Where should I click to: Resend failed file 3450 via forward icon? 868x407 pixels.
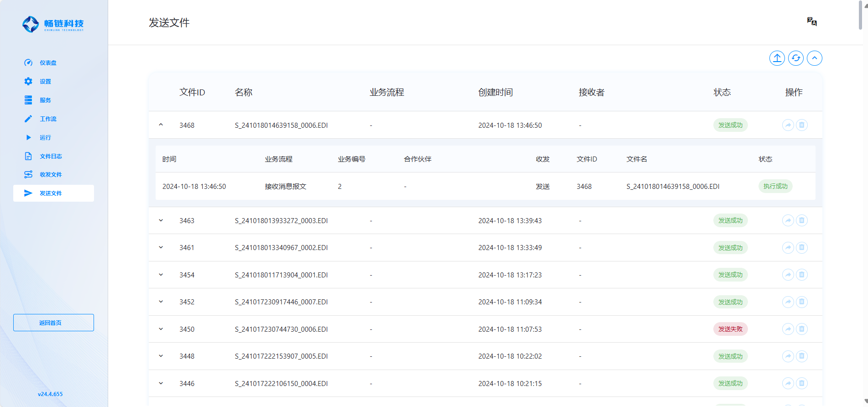click(788, 329)
